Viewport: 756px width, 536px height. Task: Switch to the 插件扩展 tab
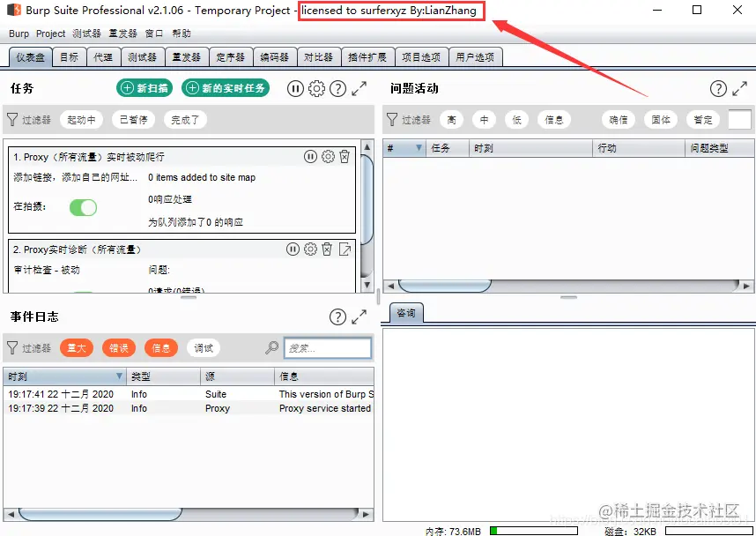[367, 57]
